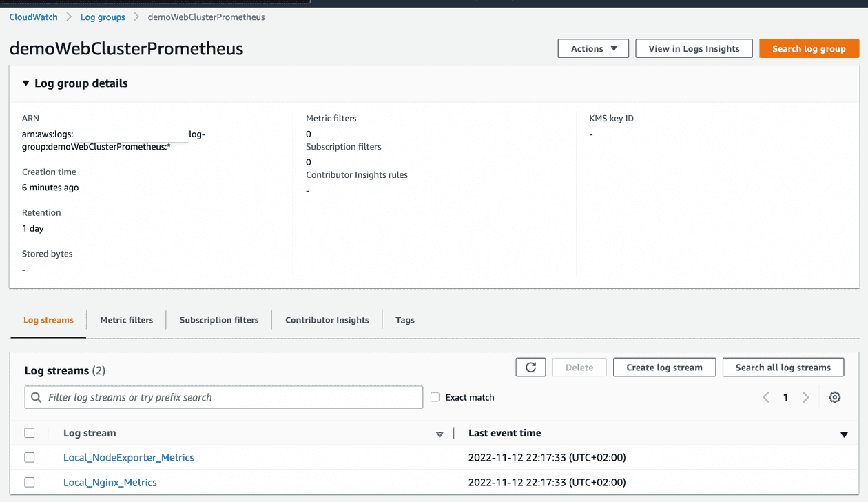The image size is (868, 502).
Task: Refresh the log streams list
Action: 530,367
